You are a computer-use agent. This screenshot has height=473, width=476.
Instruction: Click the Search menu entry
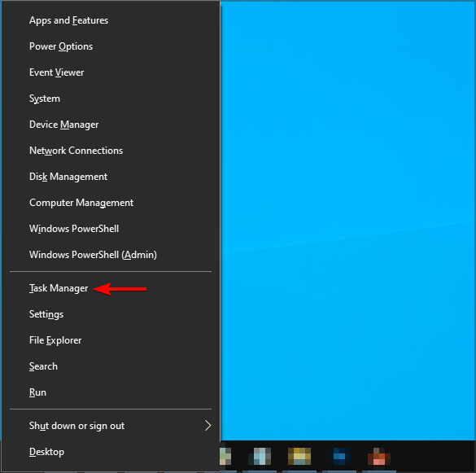click(111, 366)
